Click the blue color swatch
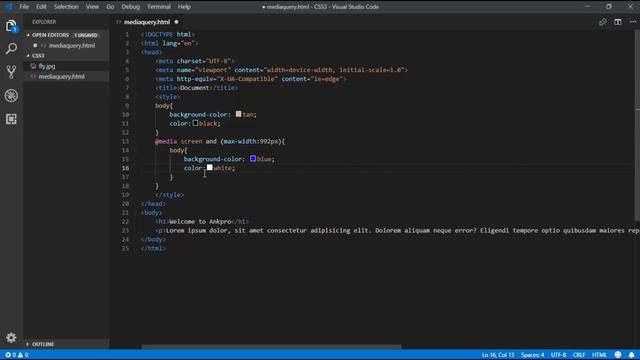The height and width of the screenshot is (360, 640). 253,158
